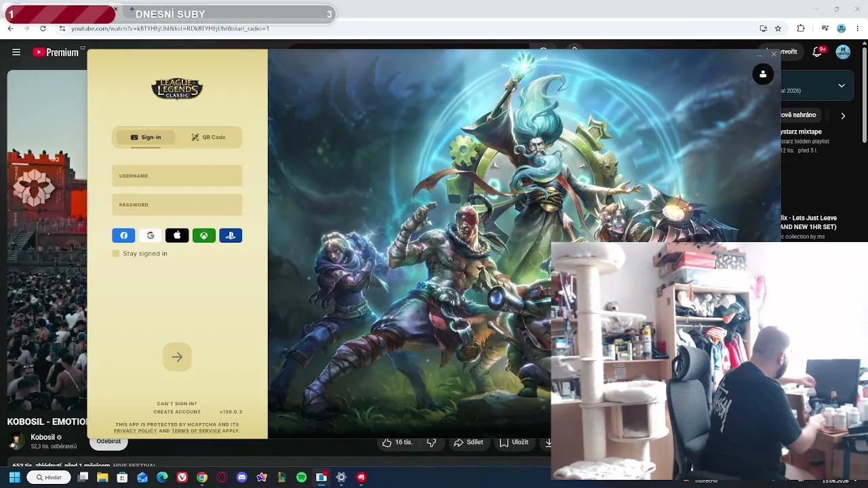Switch to the QR Code tab
Image resolution: width=868 pixels, height=488 pixels.
point(208,138)
